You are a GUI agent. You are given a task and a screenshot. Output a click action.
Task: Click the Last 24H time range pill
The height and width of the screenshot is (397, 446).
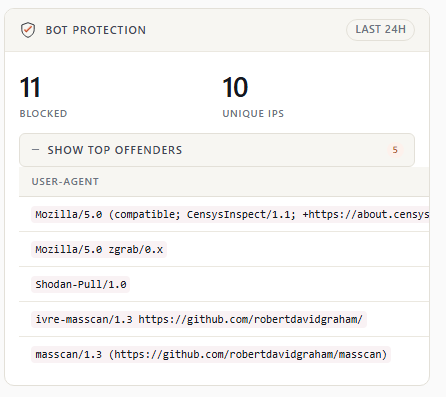tap(380, 30)
